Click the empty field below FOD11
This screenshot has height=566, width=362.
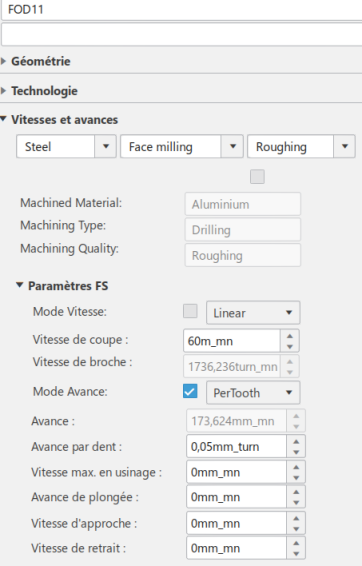(181, 34)
